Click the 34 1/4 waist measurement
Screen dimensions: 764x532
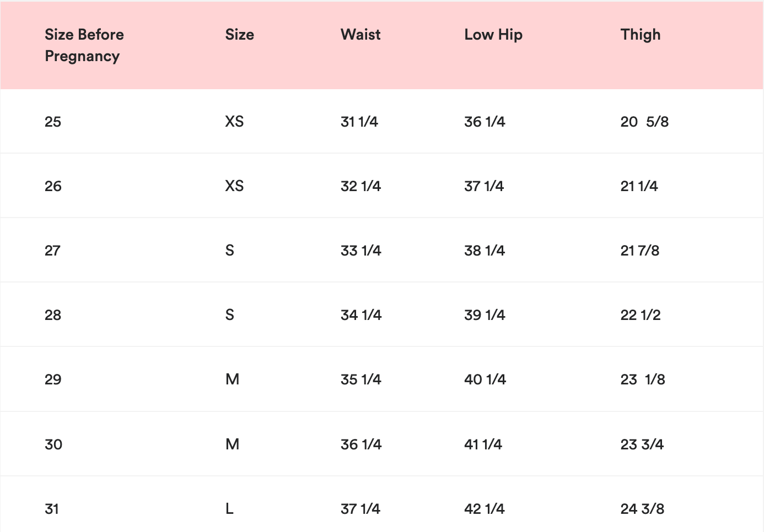361,315
